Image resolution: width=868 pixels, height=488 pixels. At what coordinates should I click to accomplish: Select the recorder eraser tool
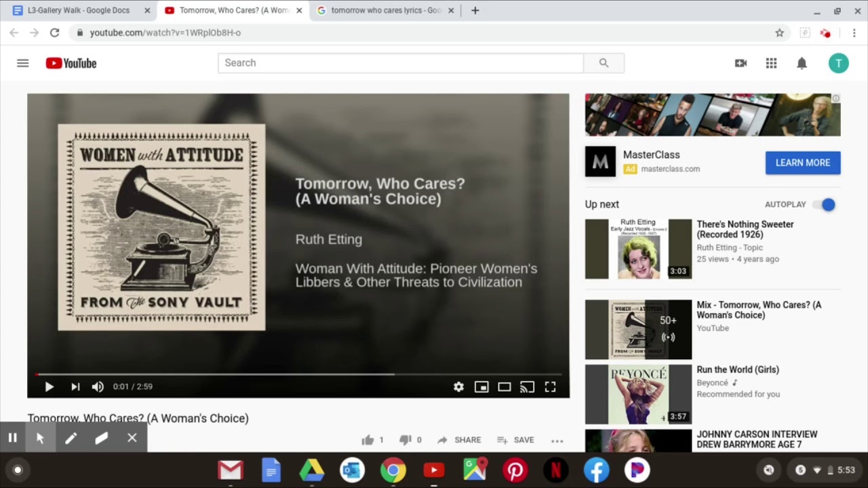point(101,438)
